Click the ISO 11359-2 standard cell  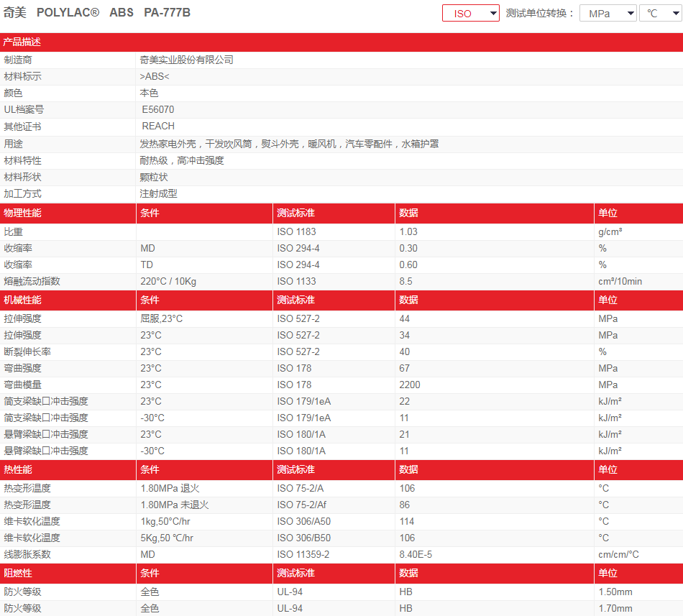[303, 555]
